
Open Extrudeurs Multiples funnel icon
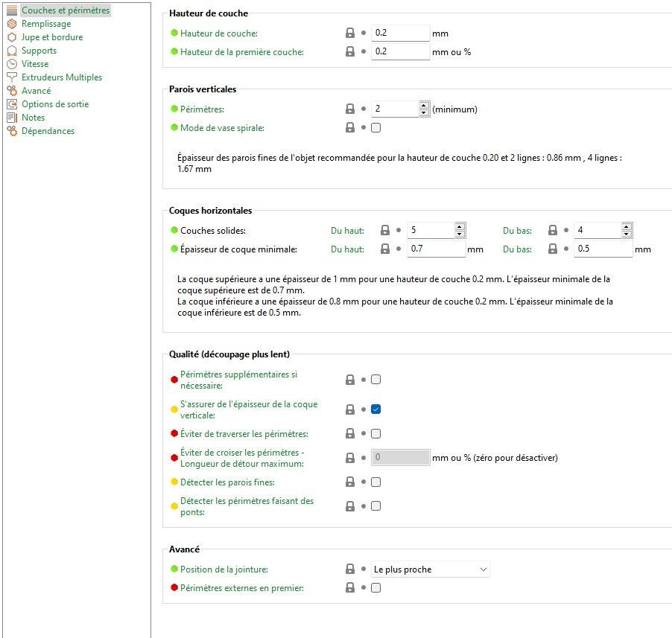[x=12, y=77]
